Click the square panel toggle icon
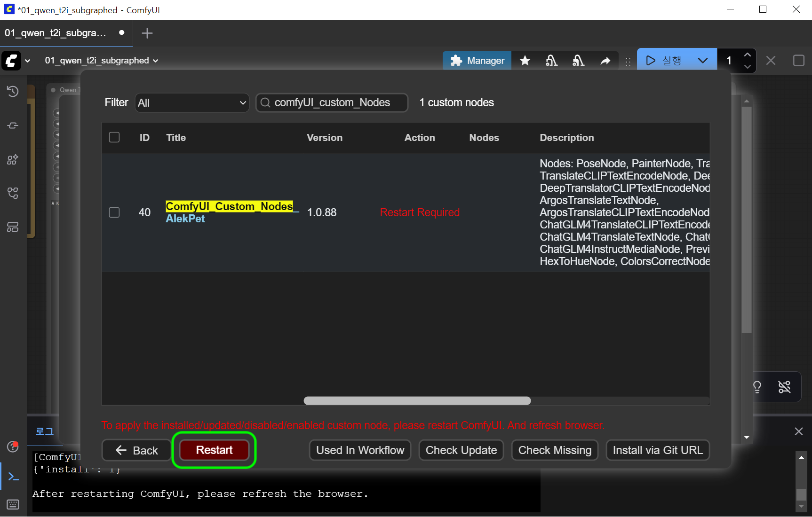This screenshot has height=517, width=812. coord(798,61)
